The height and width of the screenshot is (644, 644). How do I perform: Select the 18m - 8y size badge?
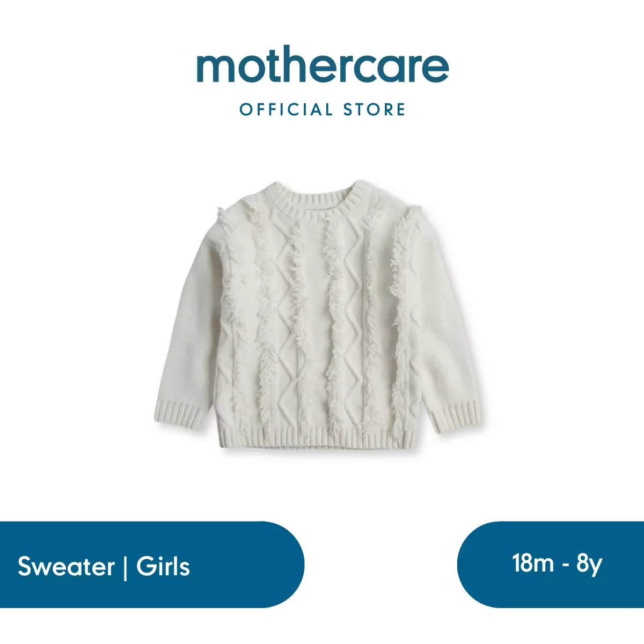[551, 564]
